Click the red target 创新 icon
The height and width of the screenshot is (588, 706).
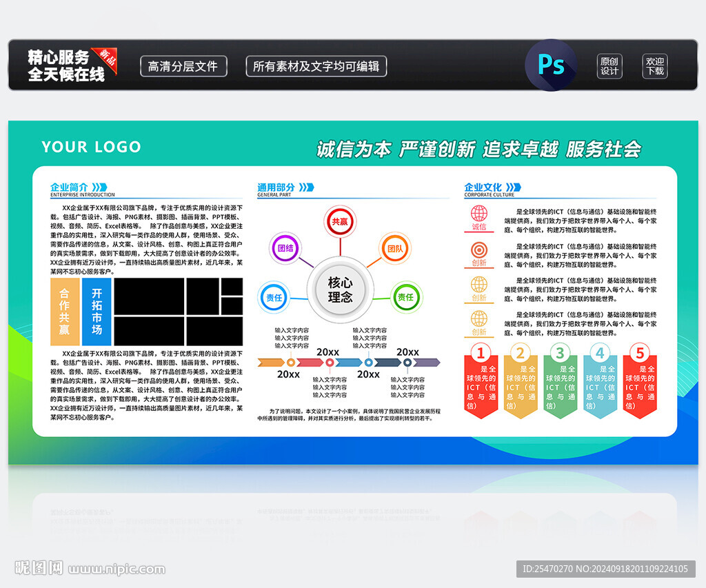tap(479, 254)
